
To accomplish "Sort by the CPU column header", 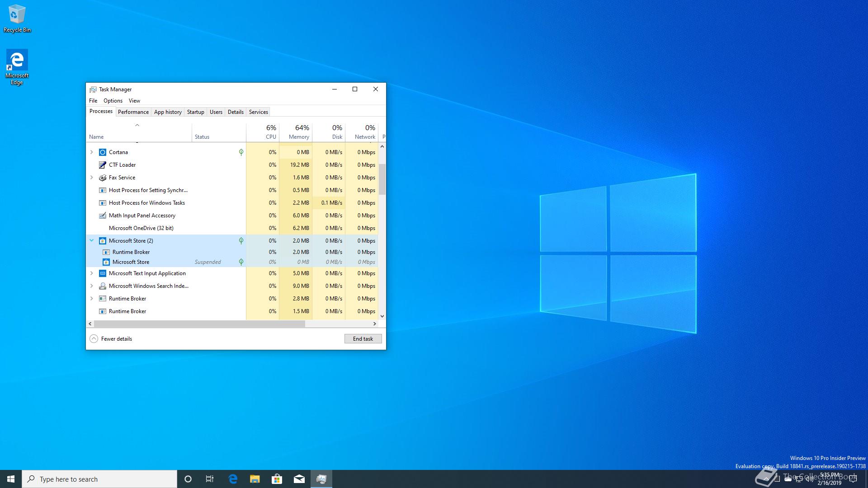I will coord(263,132).
